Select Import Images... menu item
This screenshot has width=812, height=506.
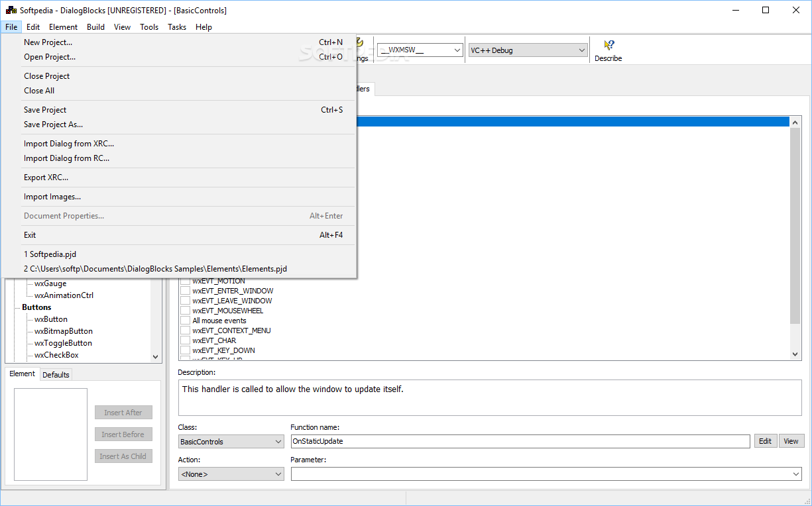pyautogui.click(x=179, y=197)
